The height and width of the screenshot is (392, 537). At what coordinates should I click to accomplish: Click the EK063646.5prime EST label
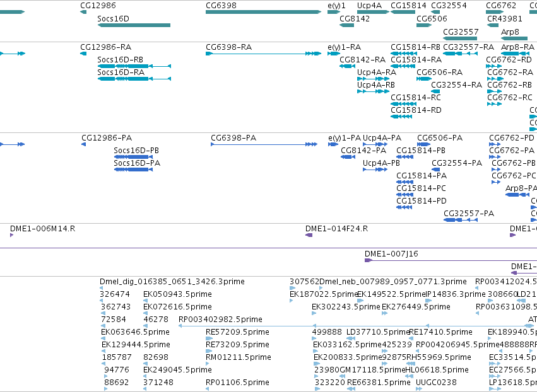[135, 333]
